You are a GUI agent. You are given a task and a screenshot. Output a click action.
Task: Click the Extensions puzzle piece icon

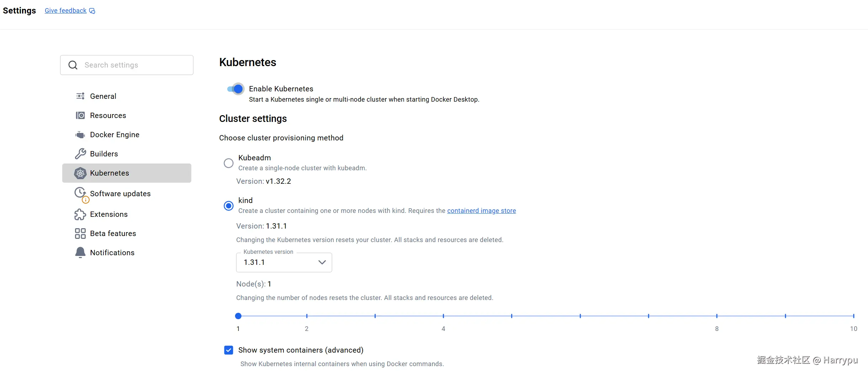pos(80,214)
